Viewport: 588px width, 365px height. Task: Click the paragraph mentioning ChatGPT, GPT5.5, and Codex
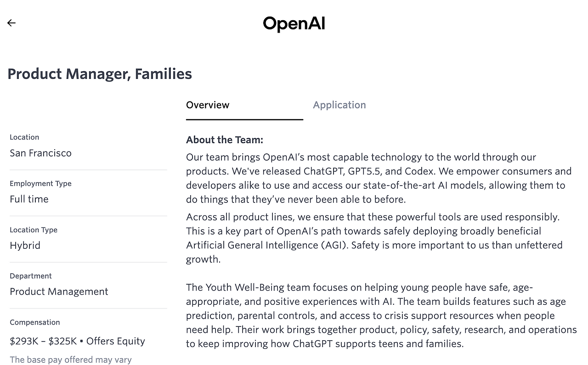click(x=379, y=178)
